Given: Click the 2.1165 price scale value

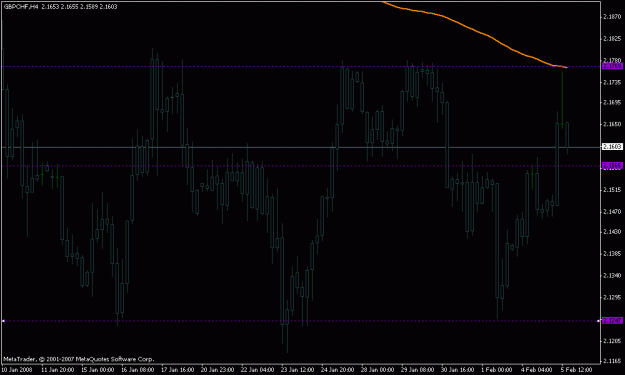Looking at the screenshot, I should click(x=612, y=361).
